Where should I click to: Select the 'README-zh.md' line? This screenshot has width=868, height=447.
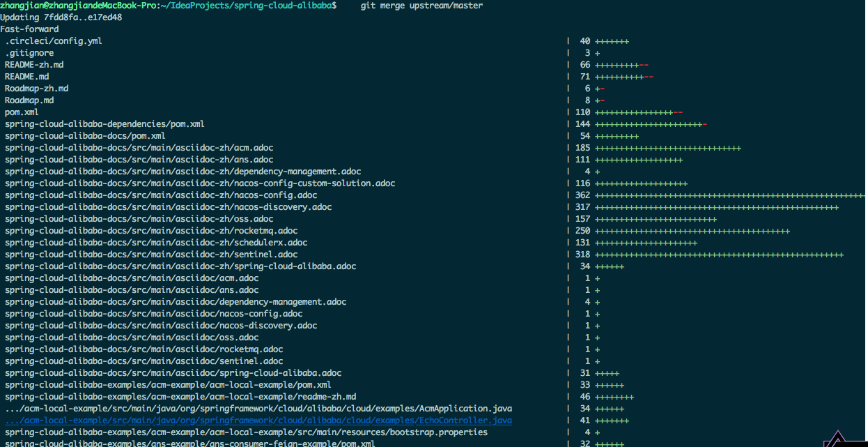coord(34,65)
